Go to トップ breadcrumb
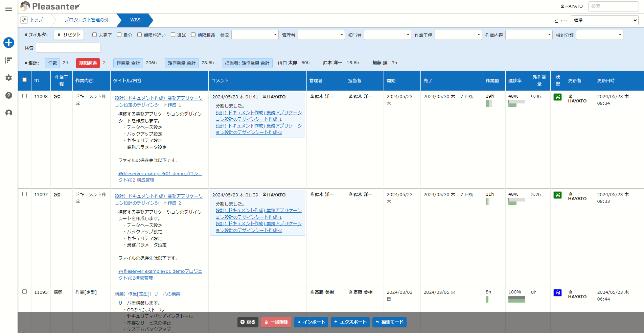 pos(37,20)
